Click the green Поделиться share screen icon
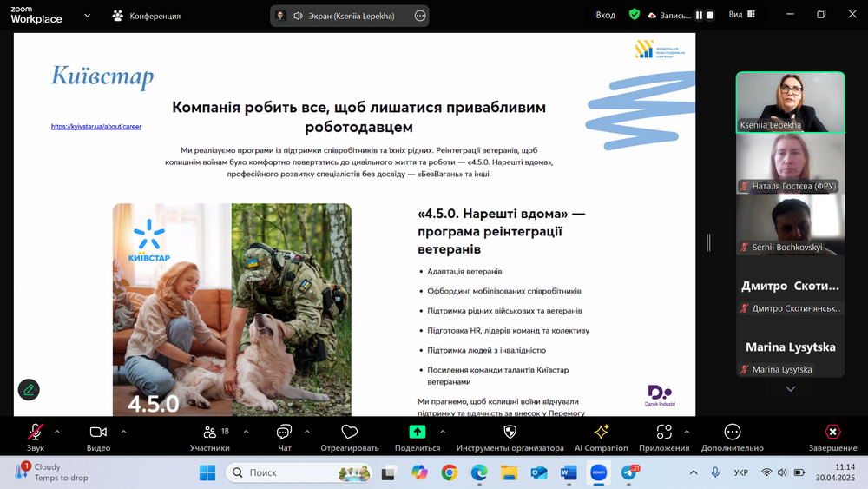The image size is (868, 489). tap(418, 433)
